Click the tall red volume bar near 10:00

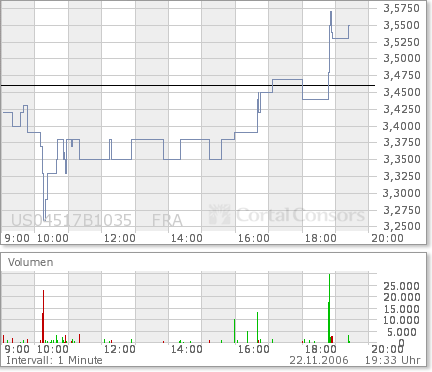[43, 316]
